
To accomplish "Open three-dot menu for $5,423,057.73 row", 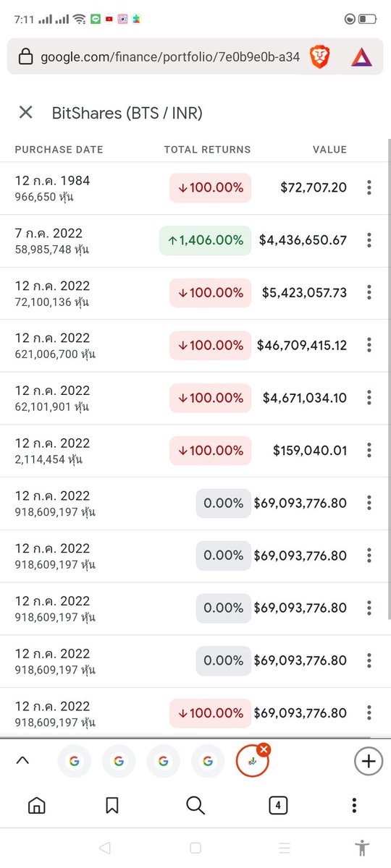I will pos(369,292).
